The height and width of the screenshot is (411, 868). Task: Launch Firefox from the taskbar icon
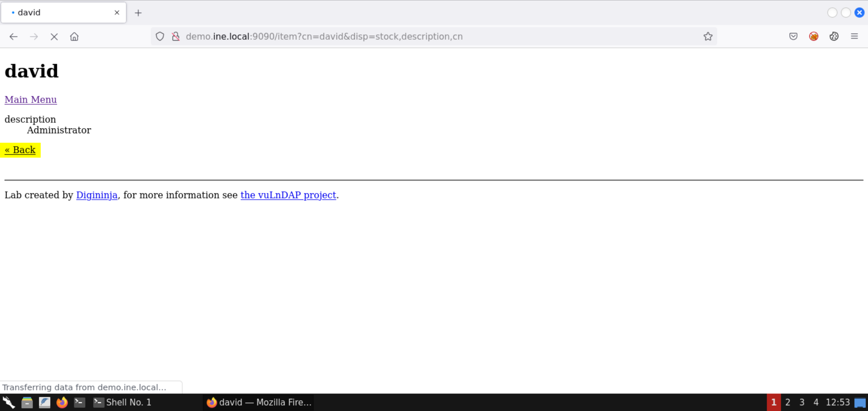pos(62,402)
